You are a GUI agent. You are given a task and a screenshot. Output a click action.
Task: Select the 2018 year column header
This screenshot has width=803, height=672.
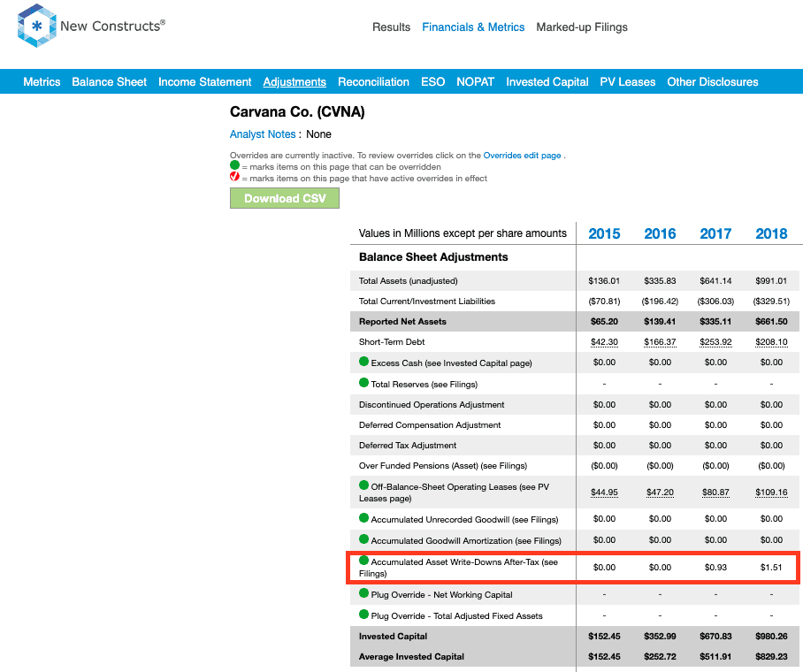pos(771,234)
